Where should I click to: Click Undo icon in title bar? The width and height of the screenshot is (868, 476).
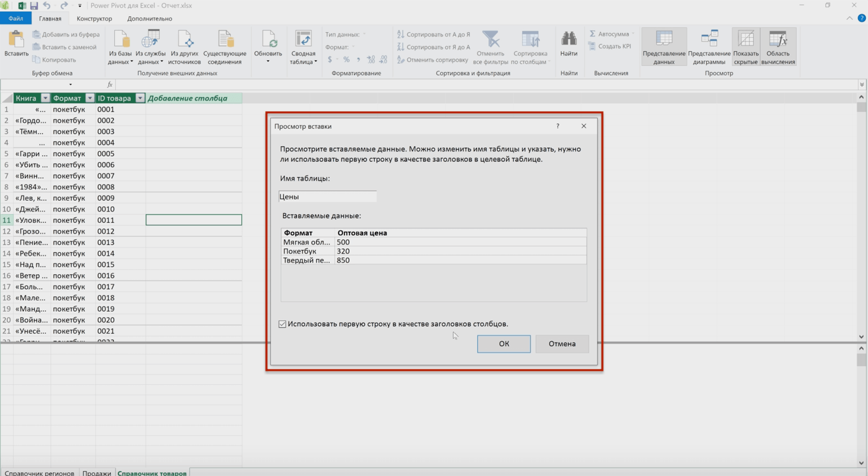(47, 6)
